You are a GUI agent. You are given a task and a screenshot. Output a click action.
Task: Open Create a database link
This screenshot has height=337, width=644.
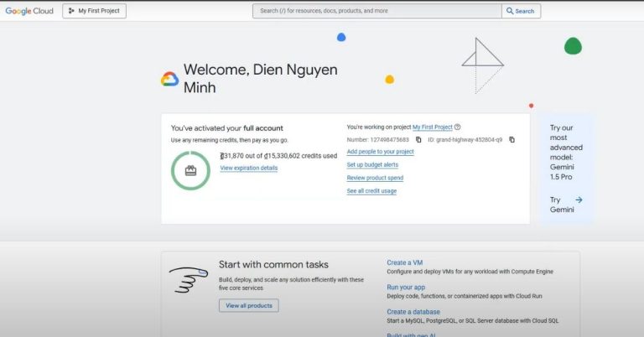pyautogui.click(x=413, y=312)
